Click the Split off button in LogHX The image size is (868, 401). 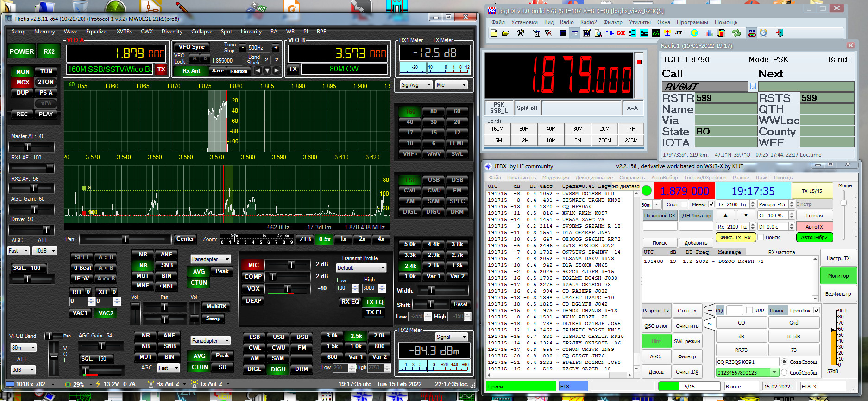point(527,108)
